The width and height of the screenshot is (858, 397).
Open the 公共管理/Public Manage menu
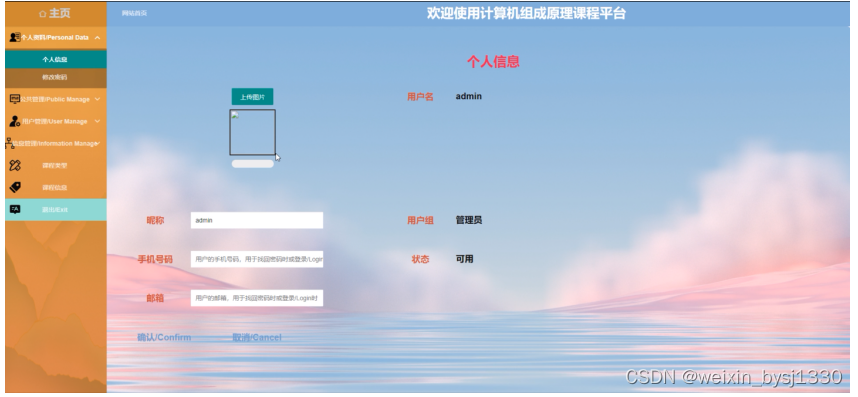coord(56,99)
